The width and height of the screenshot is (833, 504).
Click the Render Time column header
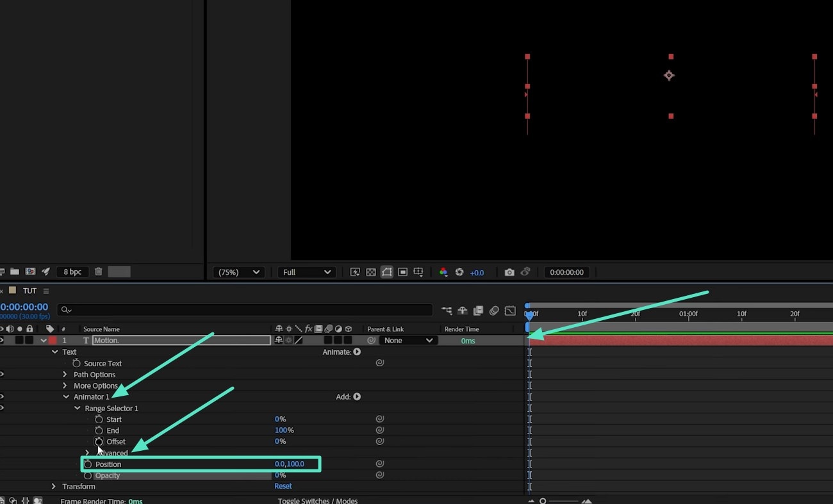(x=461, y=329)
